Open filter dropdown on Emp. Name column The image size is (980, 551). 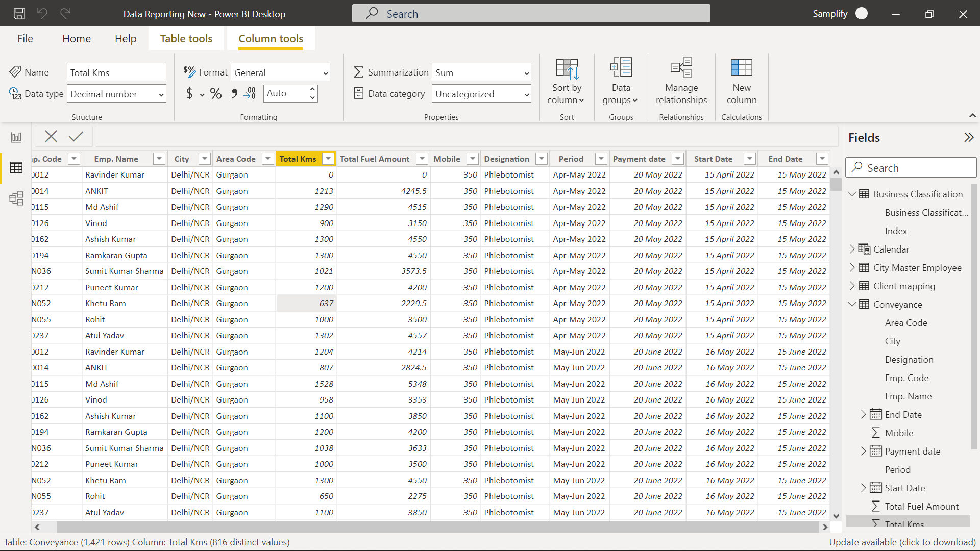(159, 159)
